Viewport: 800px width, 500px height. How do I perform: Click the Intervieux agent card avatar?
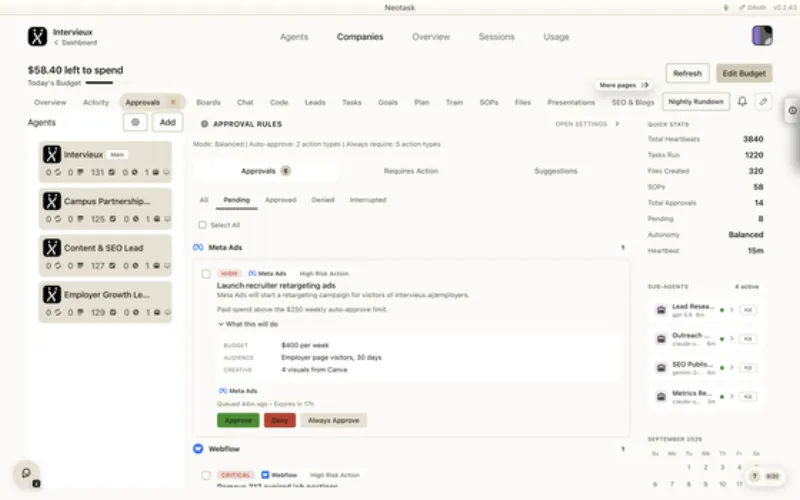point(52,154)
